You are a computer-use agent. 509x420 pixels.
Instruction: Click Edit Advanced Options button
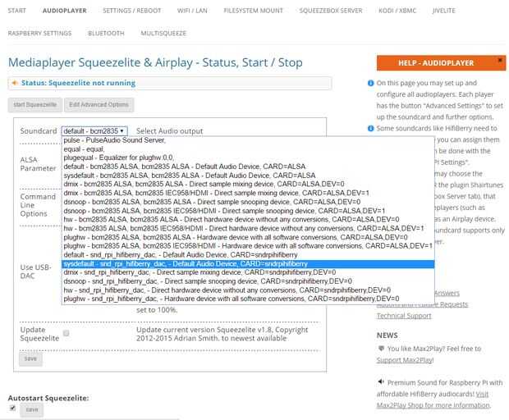[x=99, y=105]
